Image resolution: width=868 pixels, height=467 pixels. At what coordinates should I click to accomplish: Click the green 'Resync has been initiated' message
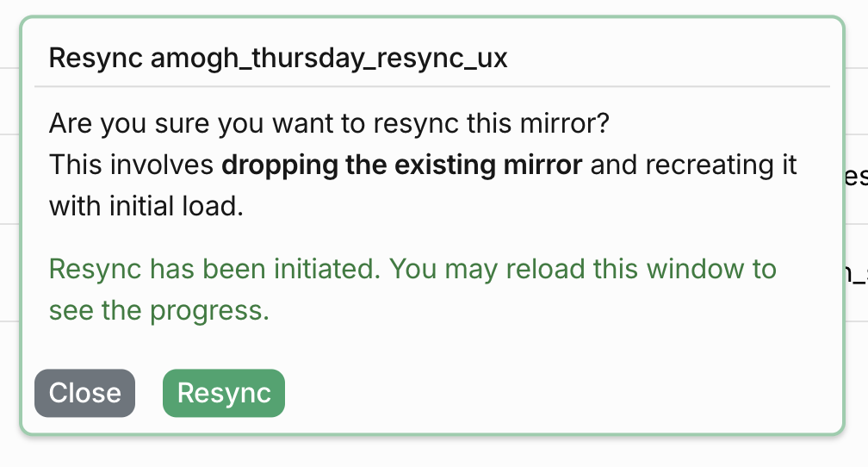214,269
